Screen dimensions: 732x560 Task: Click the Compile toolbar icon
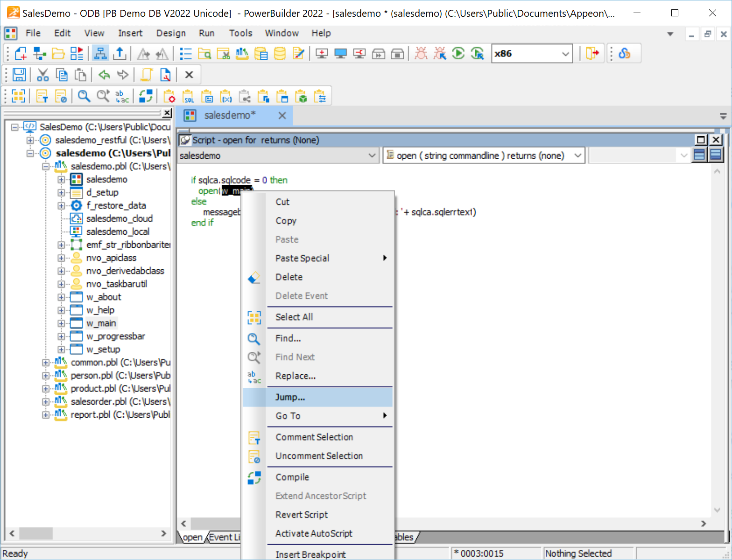(146, 96)
